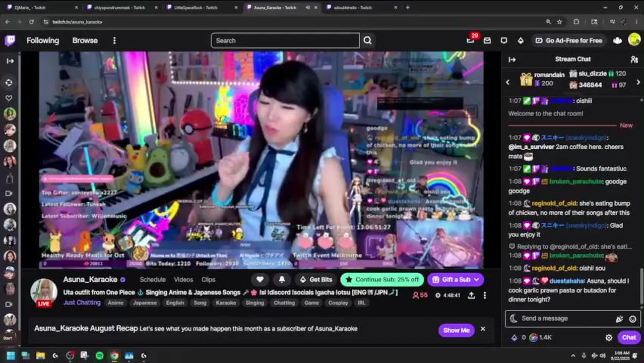Open the chat identity moon icon

513,319
